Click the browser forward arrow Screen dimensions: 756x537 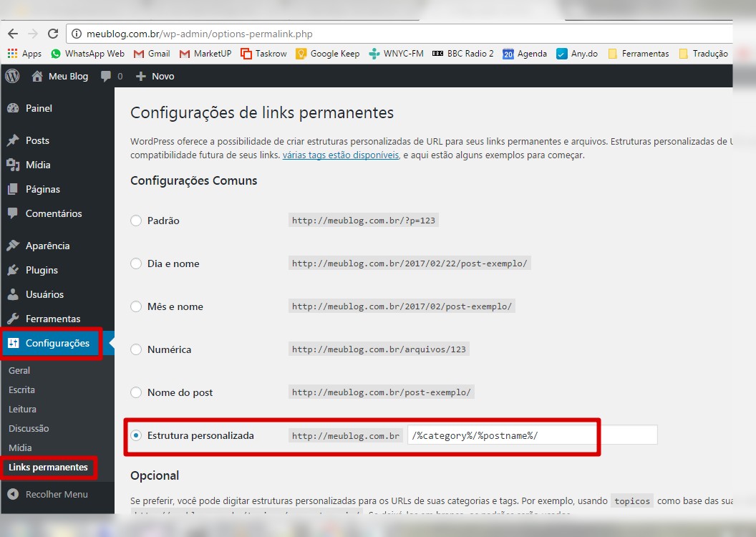tap(33, 34)
